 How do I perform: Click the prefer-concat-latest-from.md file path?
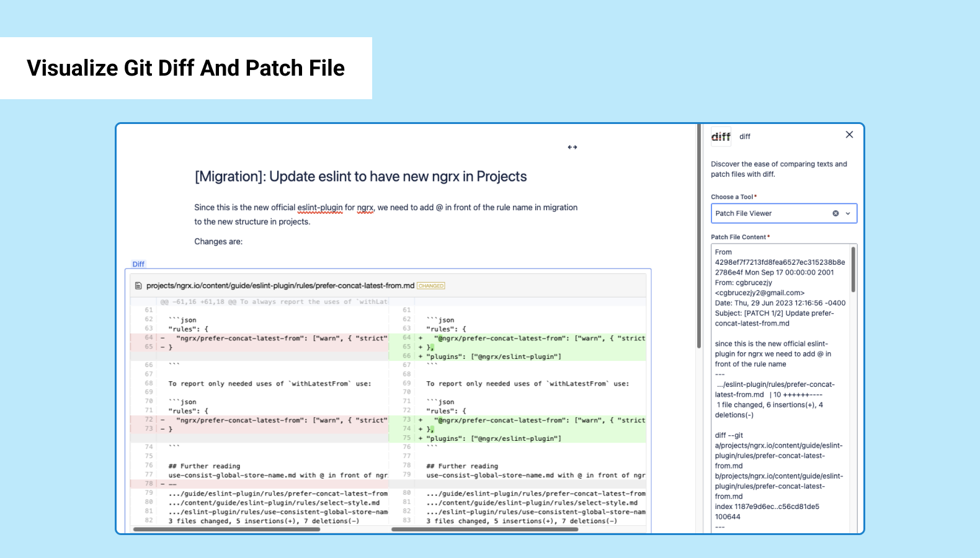[x=280, y=286]
